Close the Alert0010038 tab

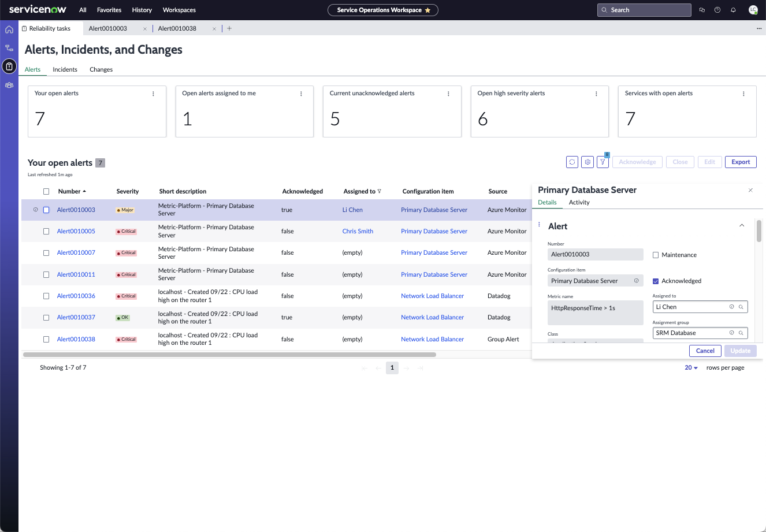pyautogui.click(x=214, y=28)
